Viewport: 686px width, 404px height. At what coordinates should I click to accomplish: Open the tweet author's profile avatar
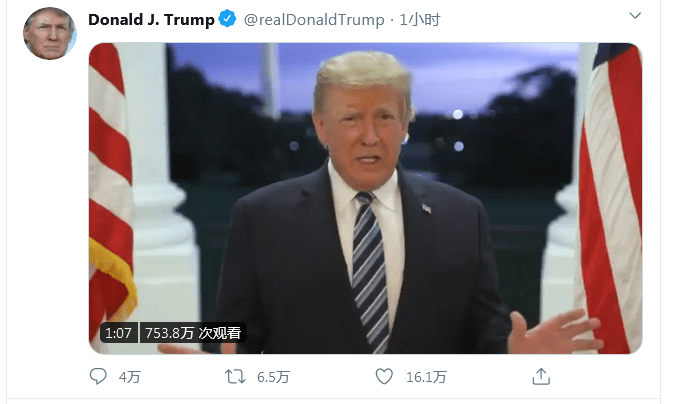click(x=49, y=33)
